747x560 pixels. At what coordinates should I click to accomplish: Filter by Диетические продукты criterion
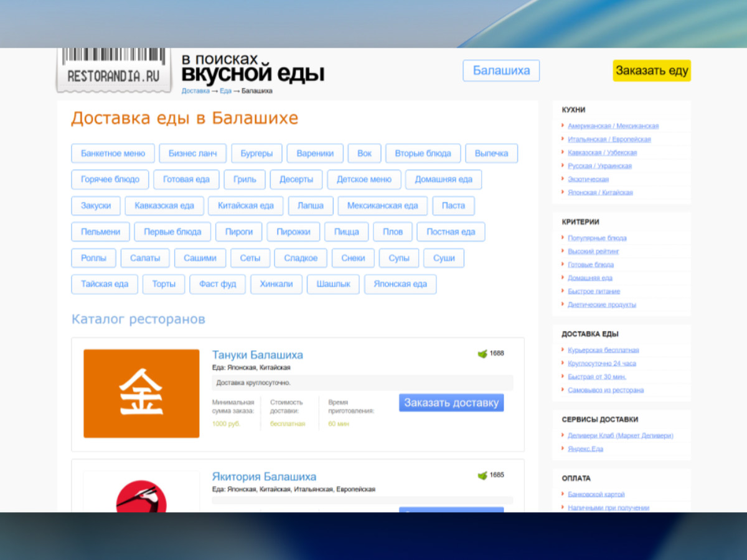(x=602, y=305)
